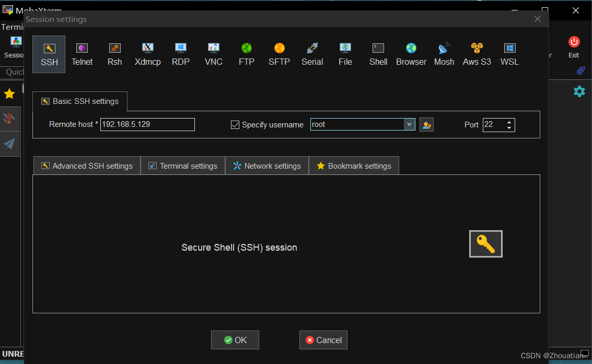Close the Session settings dialog

pyautogui.click(x=538, y=19)
